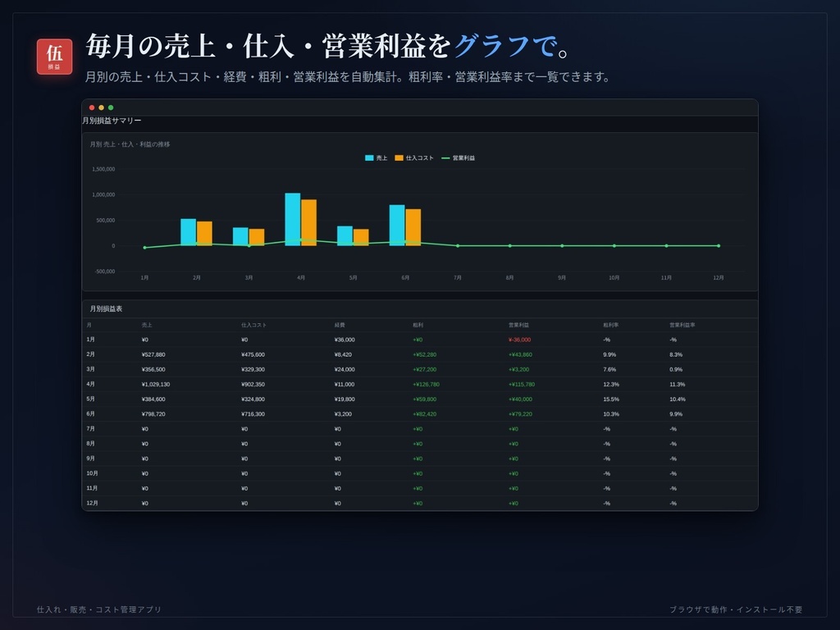Click the 営業利益 line point at 12月

(x=719, y=246)
